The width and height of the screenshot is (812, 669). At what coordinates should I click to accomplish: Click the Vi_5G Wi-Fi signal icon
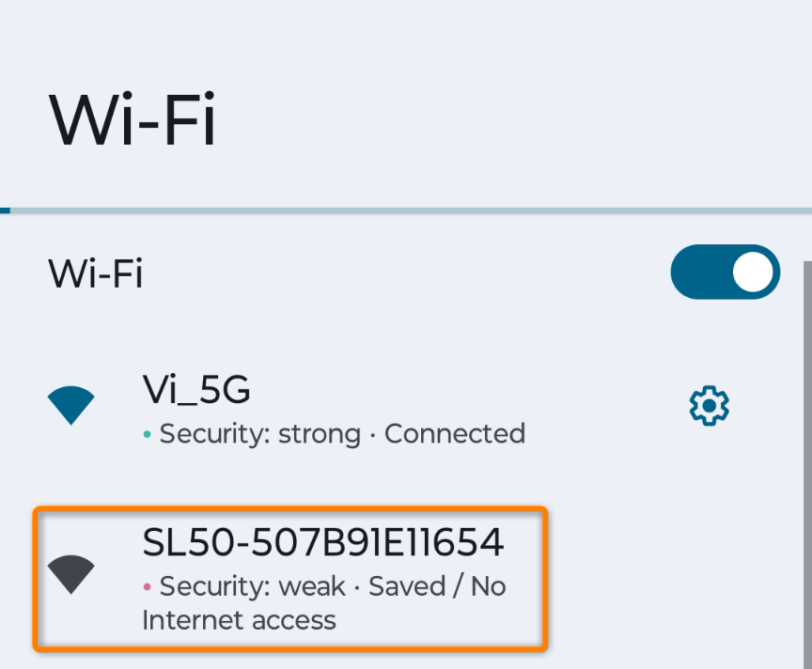pos(70,405)
